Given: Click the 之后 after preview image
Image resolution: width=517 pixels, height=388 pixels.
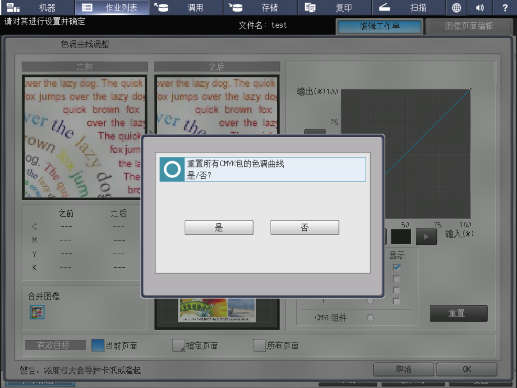Looking at the screenshot, I should click(x=217, y=105).
